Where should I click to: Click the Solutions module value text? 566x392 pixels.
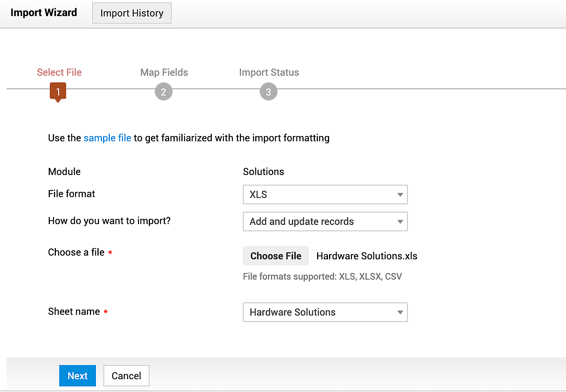(264, 172)
